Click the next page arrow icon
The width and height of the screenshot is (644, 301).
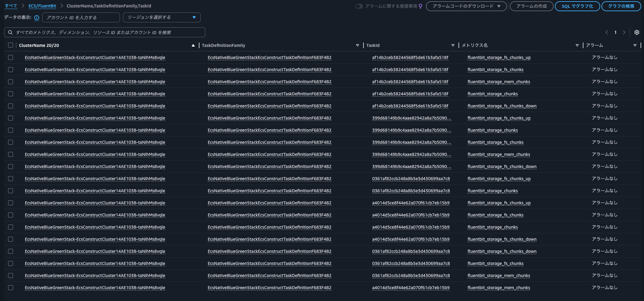coord(624,32)
